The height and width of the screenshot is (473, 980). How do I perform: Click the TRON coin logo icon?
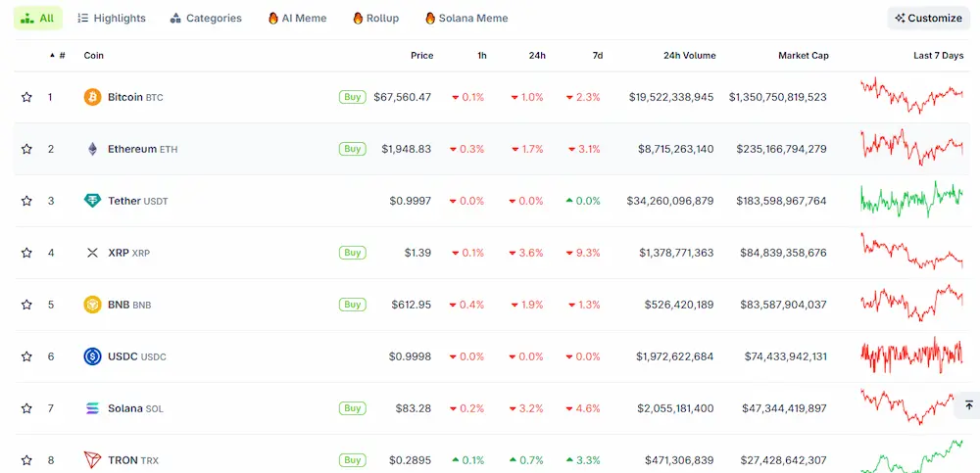tap(92, 460)
